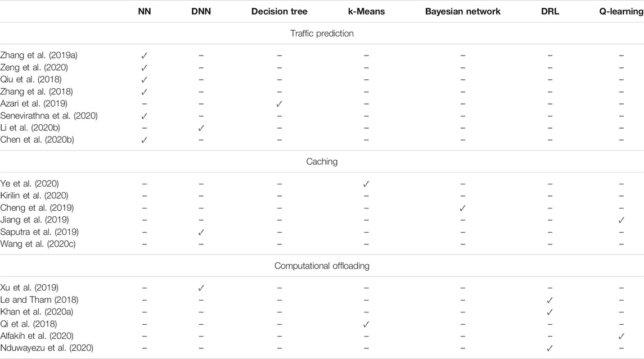Viewport: 644px width, 359px height.
Task: Click the DRL checkmark for Le and Tham
Action: tap(550, 300)
